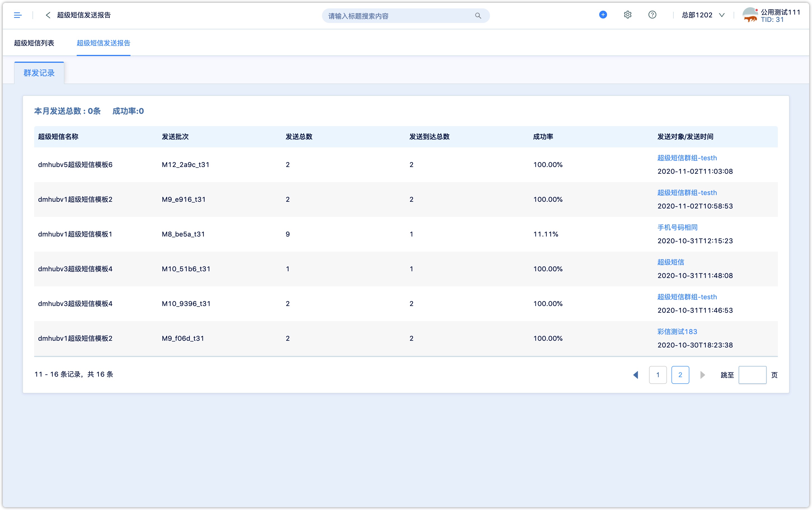Screen dimensions: 812x510
Task: Switch to 超级短信列表 tab
Action: click(x=34, y=43)
